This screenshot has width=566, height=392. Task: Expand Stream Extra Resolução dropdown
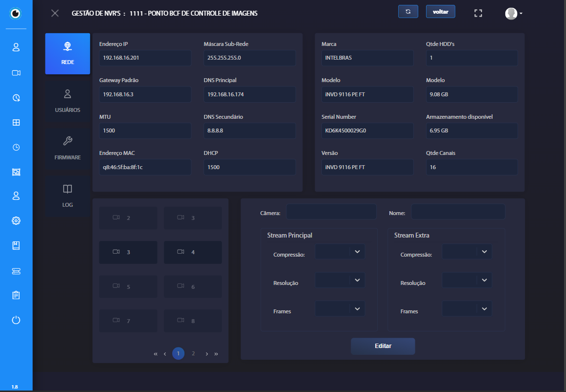pyautogui.click(x=467, y=280)
